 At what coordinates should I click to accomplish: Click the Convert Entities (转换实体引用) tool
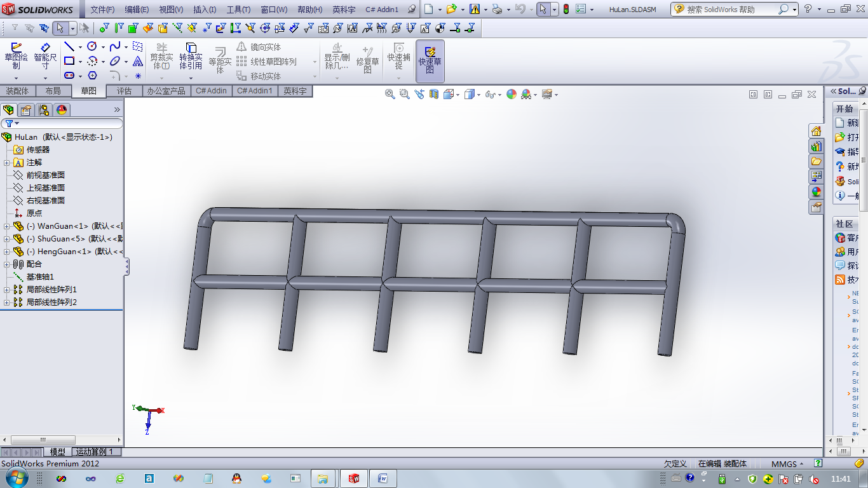(191, 56)
